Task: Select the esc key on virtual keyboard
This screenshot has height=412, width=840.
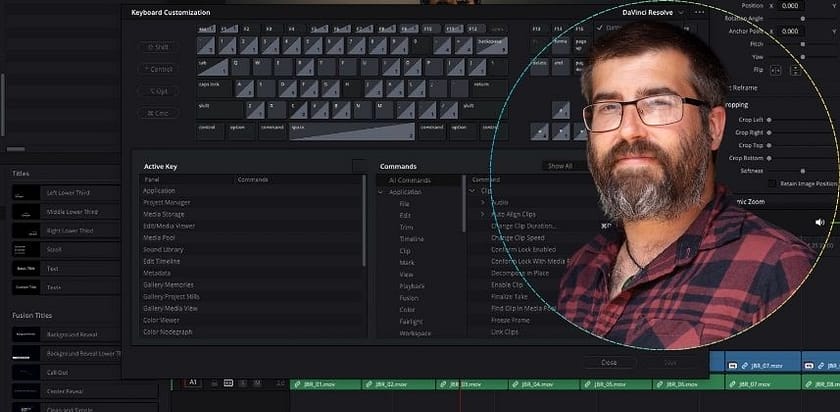Action: click(x=206, y=29)
